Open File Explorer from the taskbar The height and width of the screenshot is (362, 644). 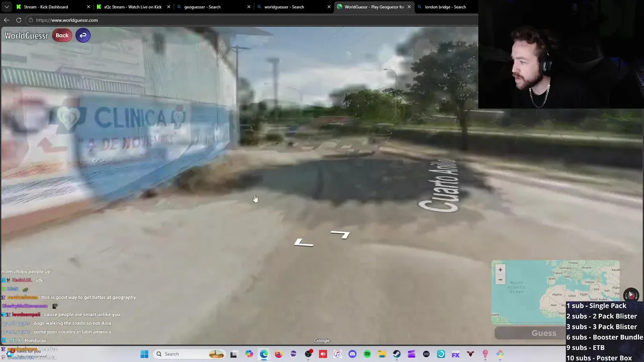coord(382,354)
